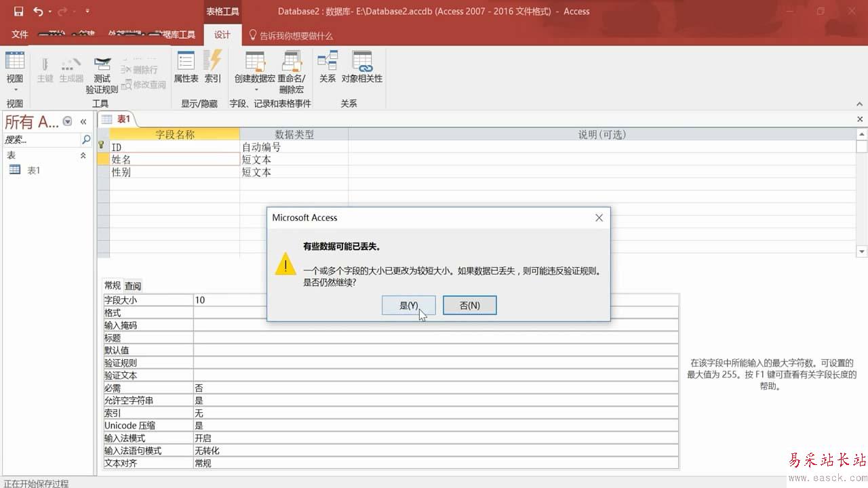Open the Customize Quick Access Toolbar dropdown
Screen dimensions: 868x488
pos(87,12)
